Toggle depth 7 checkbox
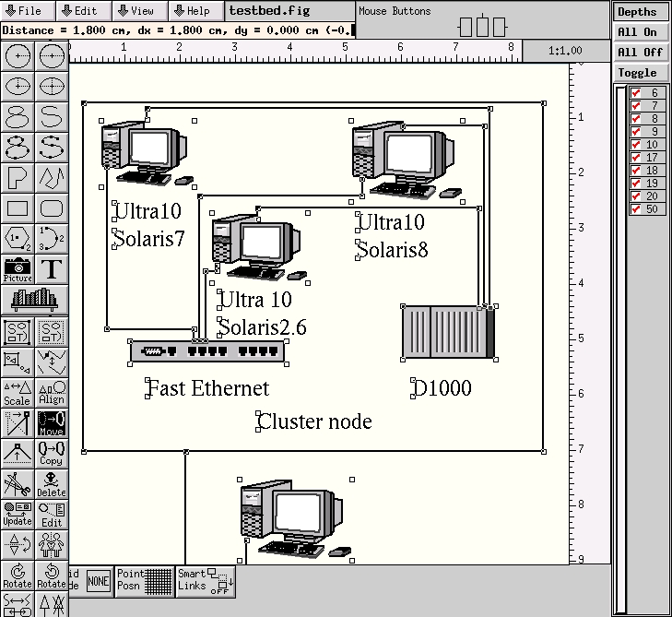This screenshot has width=672, height=617. [636, 106]
